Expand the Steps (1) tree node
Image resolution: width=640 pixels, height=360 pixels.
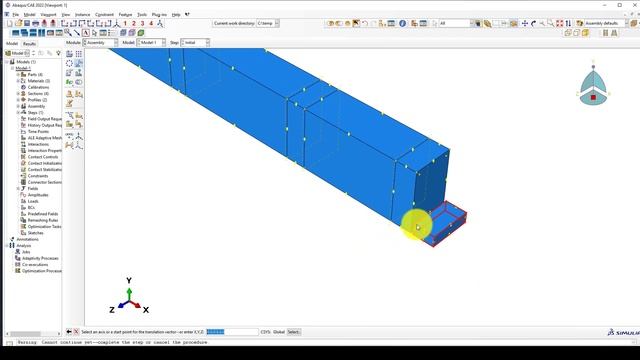[x=18, y=112]
